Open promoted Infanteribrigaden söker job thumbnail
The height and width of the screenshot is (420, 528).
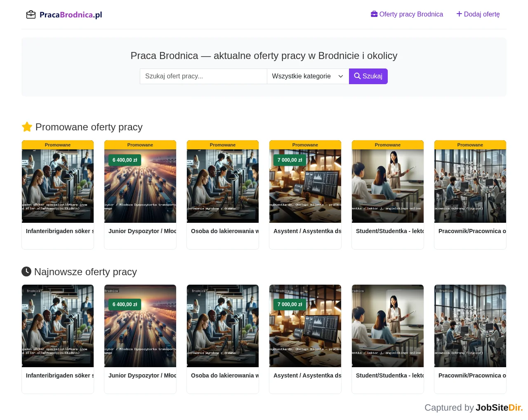point(58,186)
